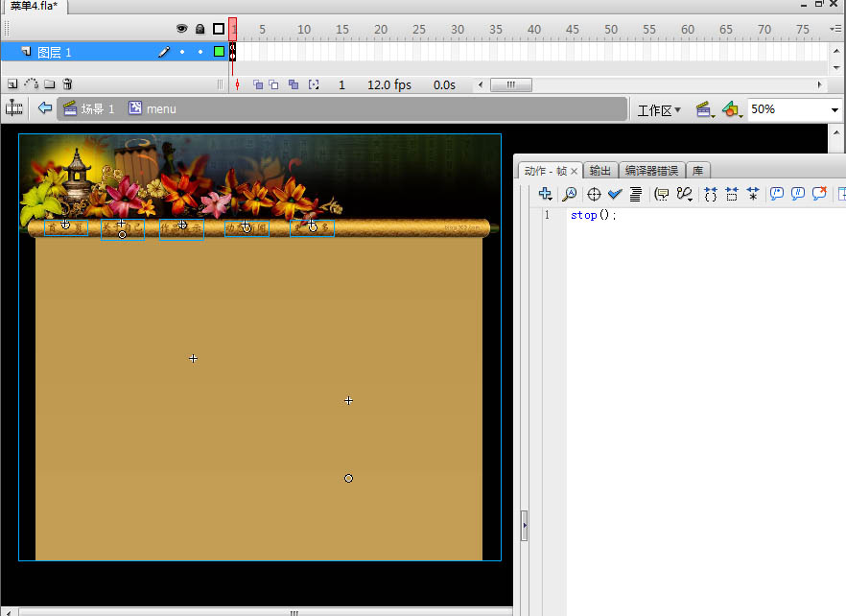Select the 菜单4.fla* document tab

34,6
